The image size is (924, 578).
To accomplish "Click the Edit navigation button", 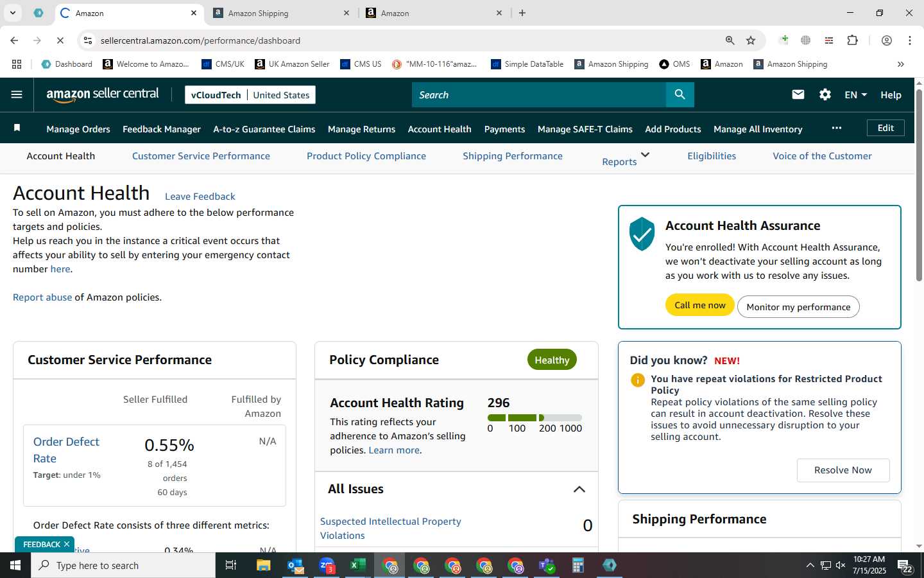I will 886,128.
